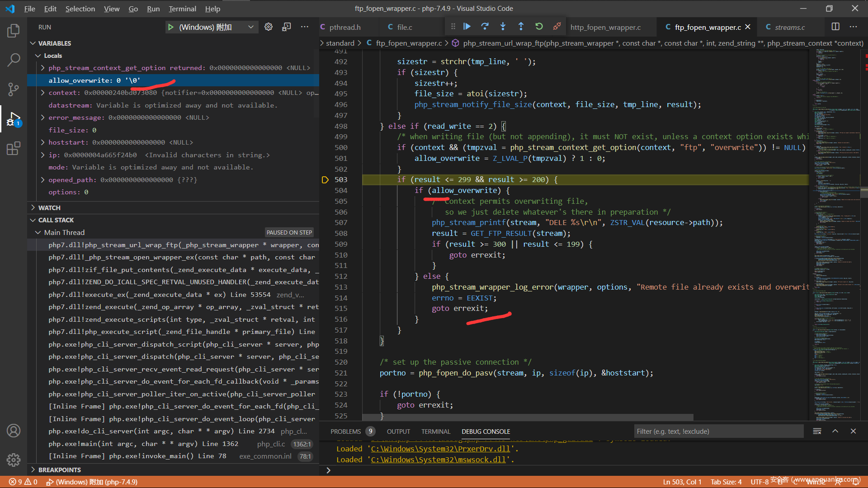The image size is (868, 488).
Task: Open Extensions view in activity bar
Action: (x=14, y=148)
